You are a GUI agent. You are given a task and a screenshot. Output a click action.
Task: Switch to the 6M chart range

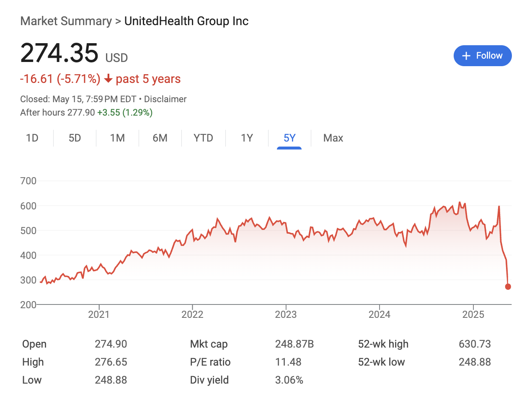coord(160,138)
